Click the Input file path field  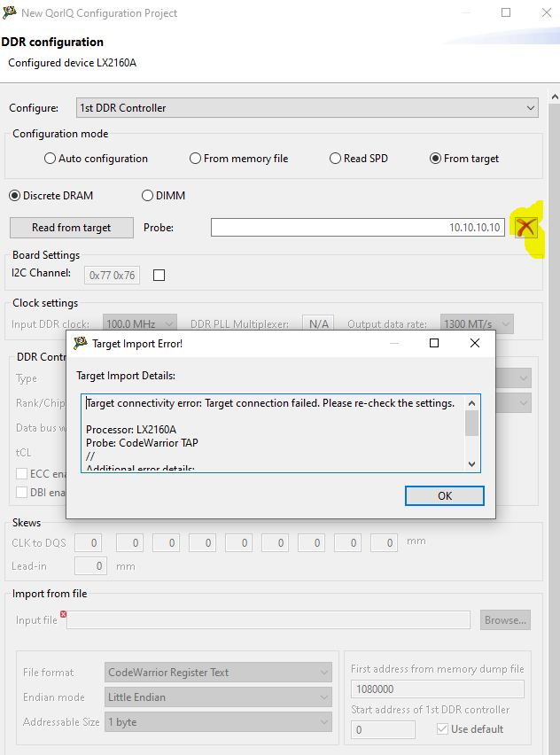tap(268, 620)
